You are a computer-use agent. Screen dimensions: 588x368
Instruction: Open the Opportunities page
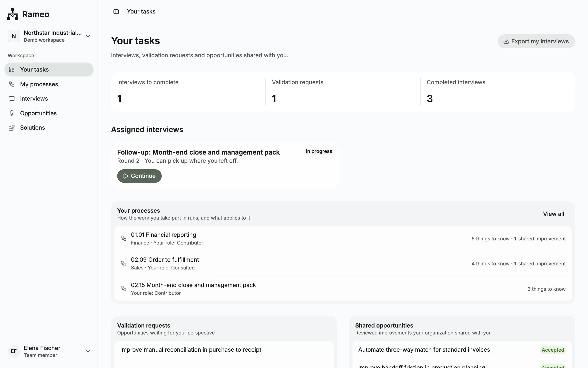tap(49, 113)
